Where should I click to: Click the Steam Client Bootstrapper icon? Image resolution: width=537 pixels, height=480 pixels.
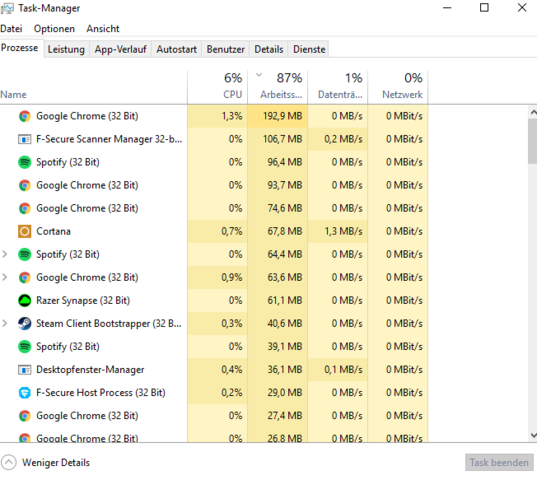click(24, 324)
